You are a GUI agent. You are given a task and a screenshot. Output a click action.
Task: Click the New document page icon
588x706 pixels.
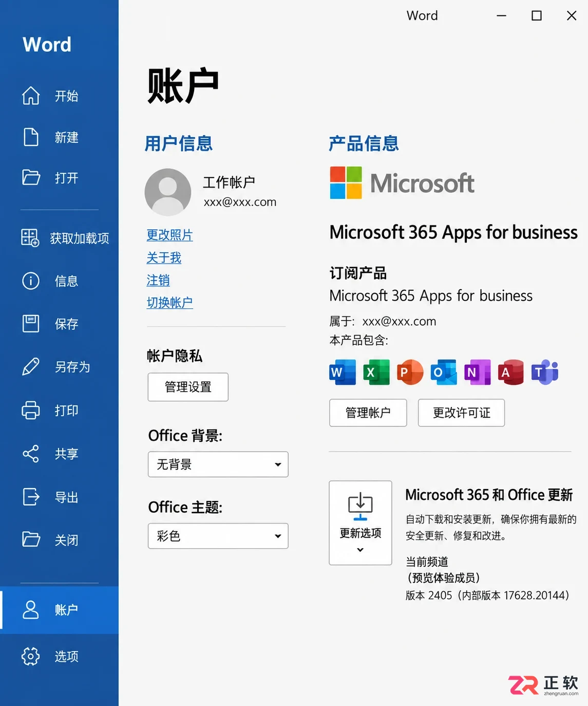[x=31, y=137]
